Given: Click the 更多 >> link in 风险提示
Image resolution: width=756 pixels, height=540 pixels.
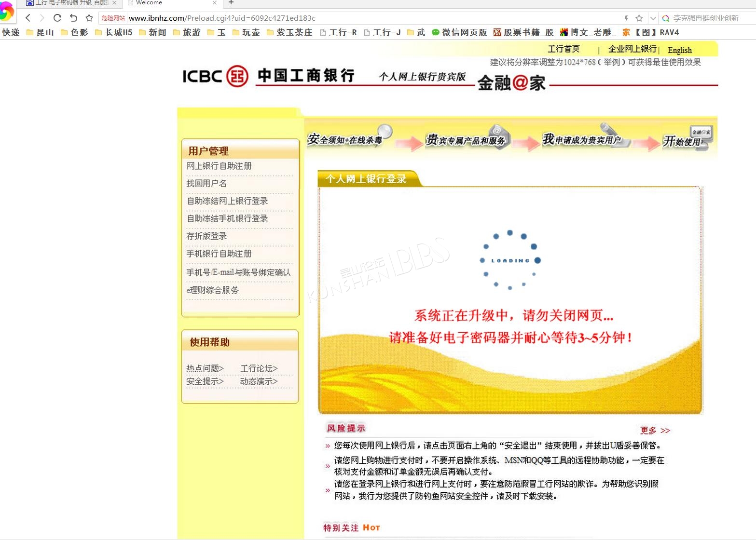Looking at the screenshot, I should pos(655,431).
